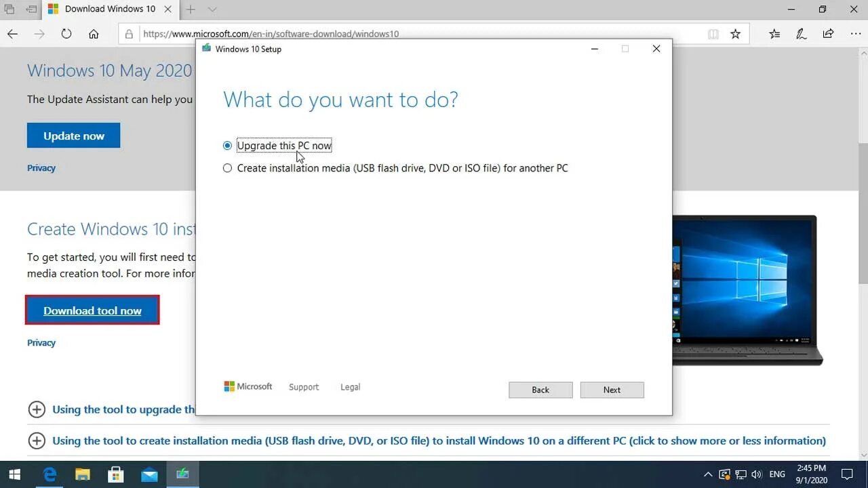Screen dimensions: 868x488
Task: Open Mail app from taskbar
Action: (149, 474)
